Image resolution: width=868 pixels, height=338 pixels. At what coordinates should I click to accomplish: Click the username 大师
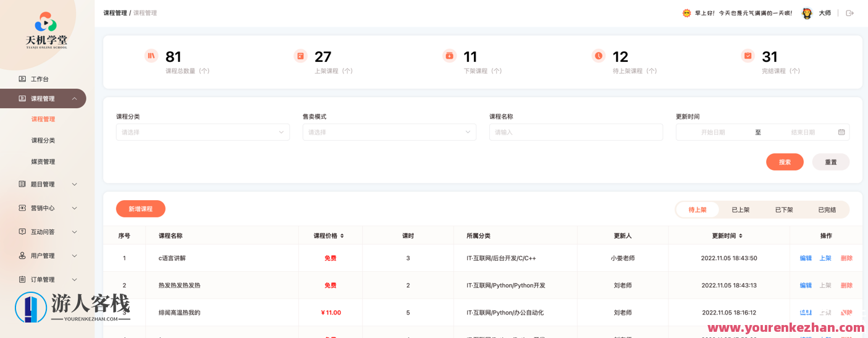pos(825,13)
